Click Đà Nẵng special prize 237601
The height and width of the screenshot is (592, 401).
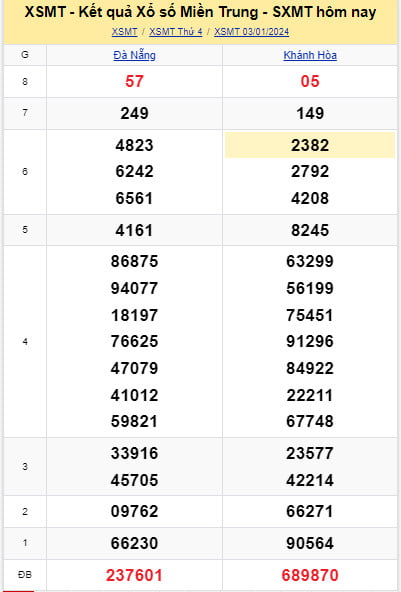point(134,575)
